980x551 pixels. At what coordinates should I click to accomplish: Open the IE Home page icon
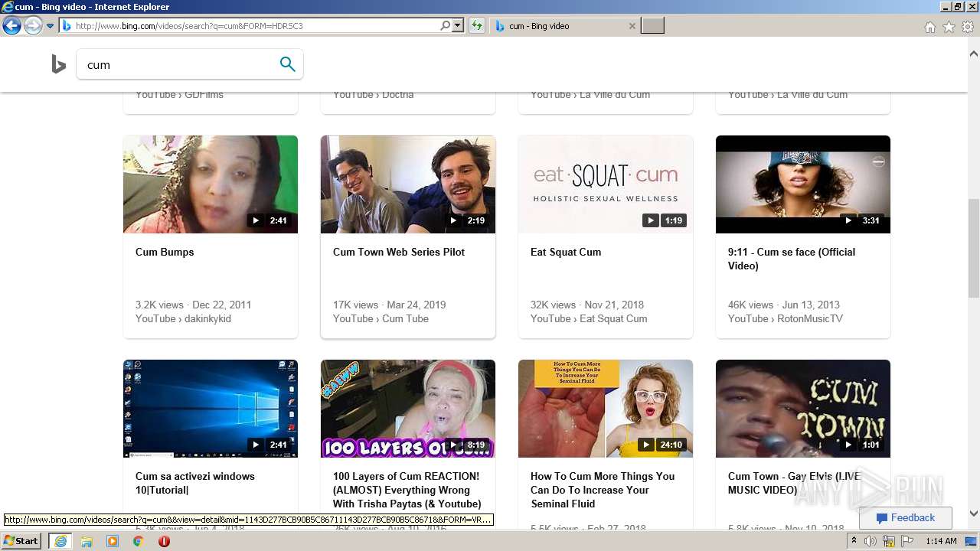(x=929, y=27)
